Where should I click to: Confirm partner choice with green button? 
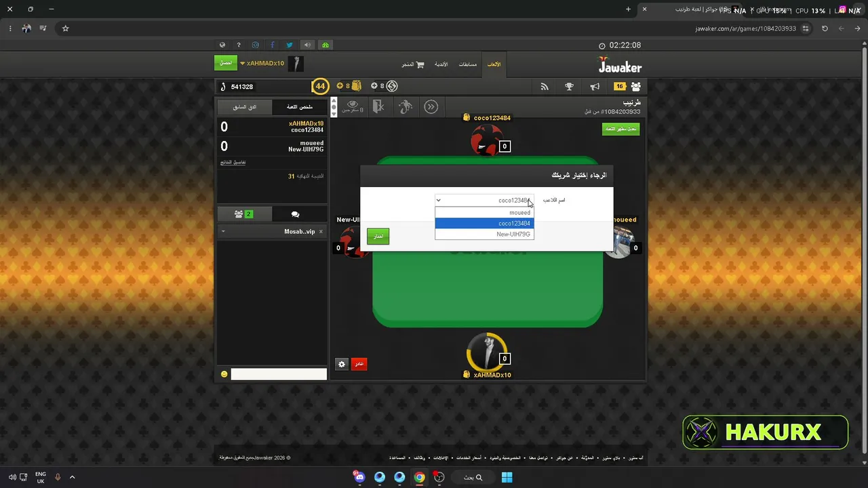click(x=378, y=236)
